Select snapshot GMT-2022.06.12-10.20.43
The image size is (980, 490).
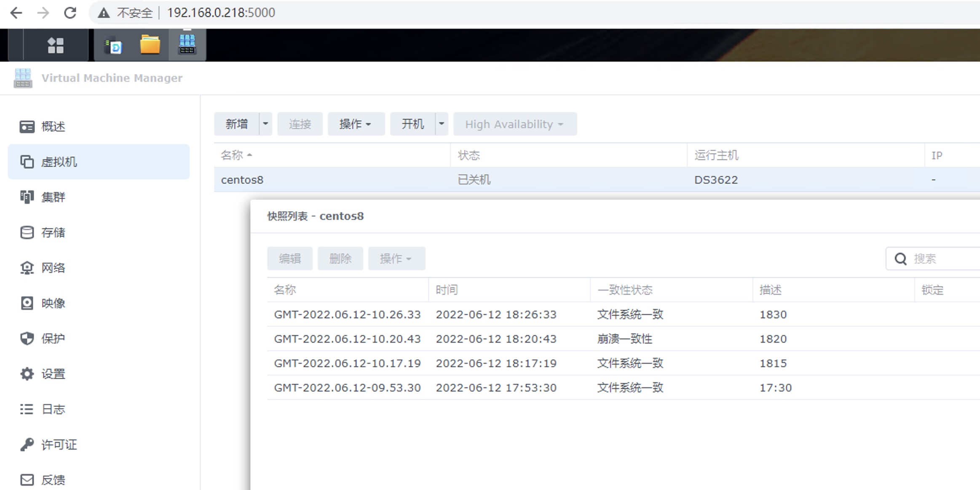pos(624,339)
